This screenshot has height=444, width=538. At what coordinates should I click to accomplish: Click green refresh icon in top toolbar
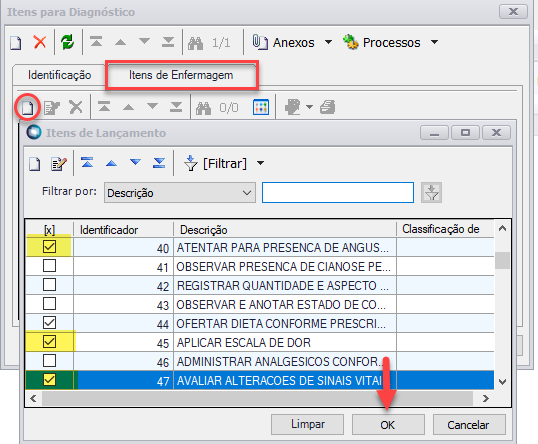tap(68, 43)
